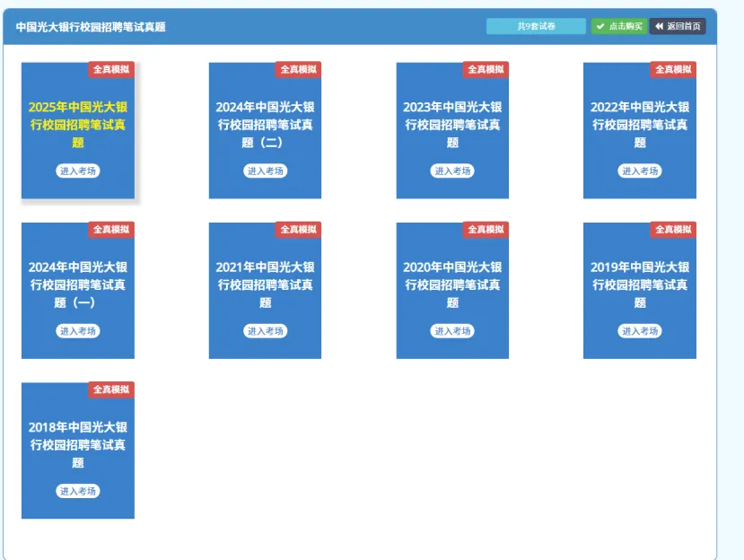The height and width of the screenshot is (560, 744).
Task: Open the 2022年中国光大银行校园招聘笔试真题 title
Action: coord(640,125)
